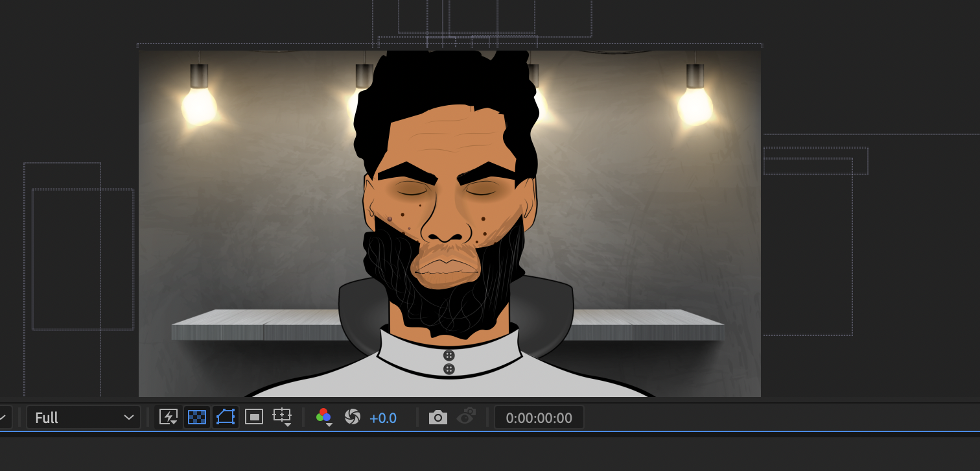980x471 pixels.
Task: Select the Region of Interest tool
Action: coord(253,417)
